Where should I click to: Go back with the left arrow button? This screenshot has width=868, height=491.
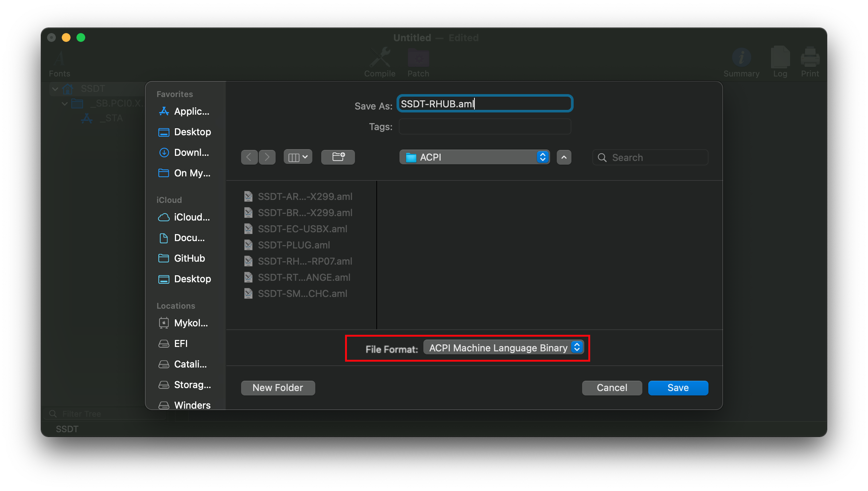pos(249,157)
